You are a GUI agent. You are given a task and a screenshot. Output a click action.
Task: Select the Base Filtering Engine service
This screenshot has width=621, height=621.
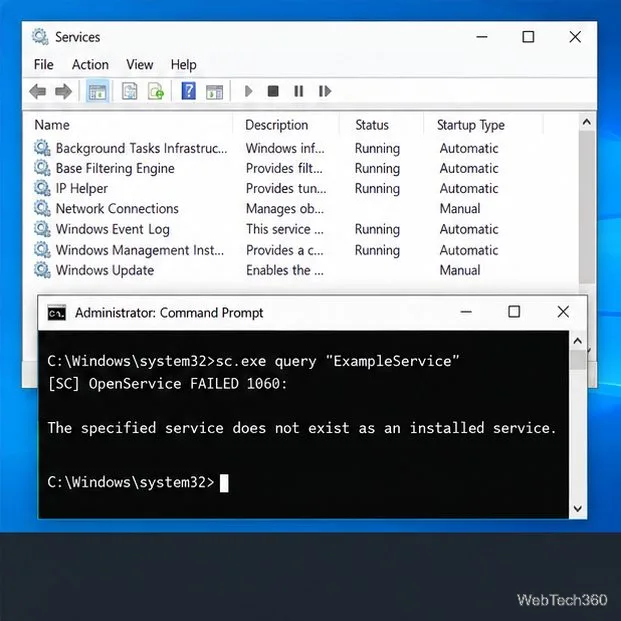115,168
